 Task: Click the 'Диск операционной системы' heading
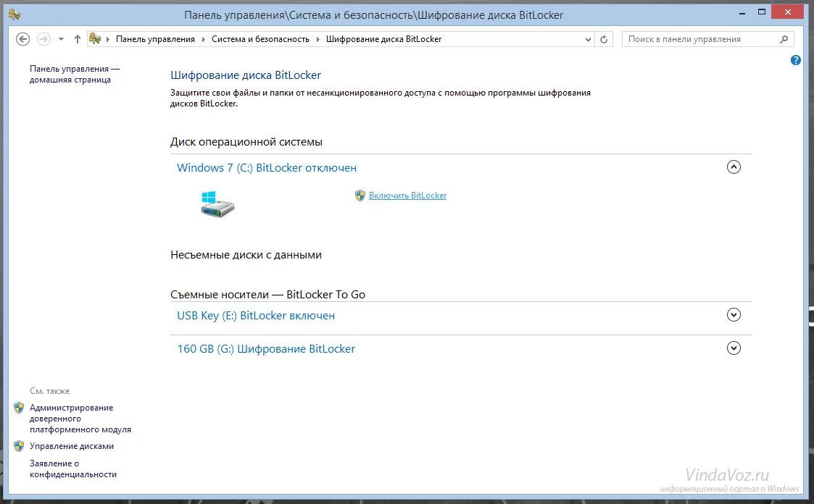click(246, 141)
